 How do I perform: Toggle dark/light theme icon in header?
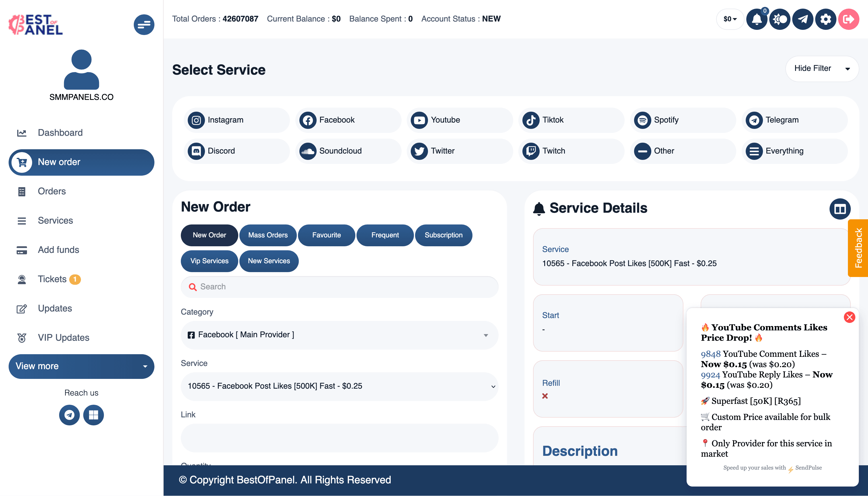779,19
